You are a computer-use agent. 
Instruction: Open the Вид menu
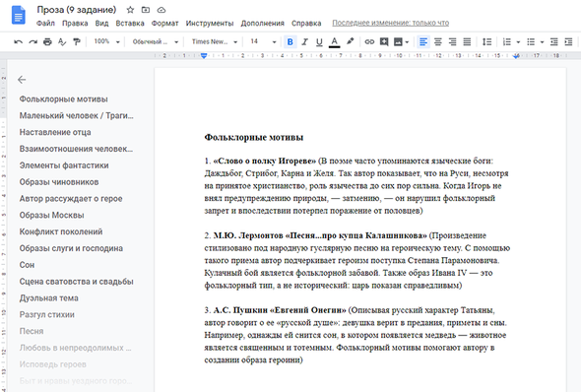click(x=101, y=23)
